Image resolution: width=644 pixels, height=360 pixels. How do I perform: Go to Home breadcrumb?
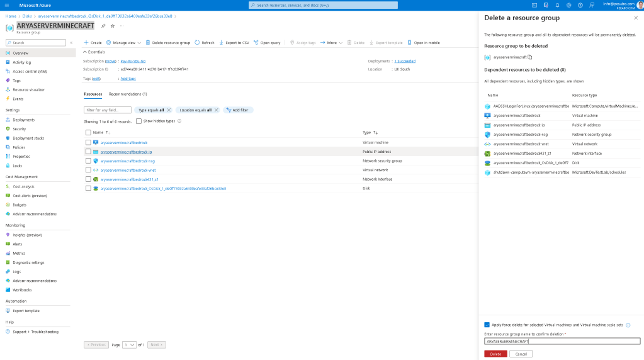coord(11,16)
